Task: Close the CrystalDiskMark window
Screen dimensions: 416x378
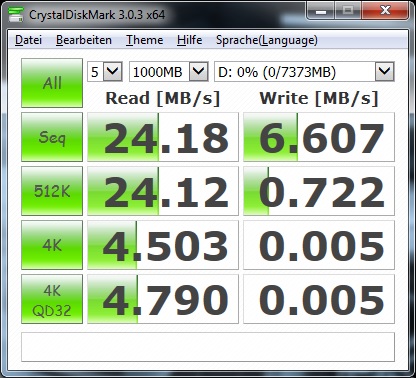Action: click(385, 11)
